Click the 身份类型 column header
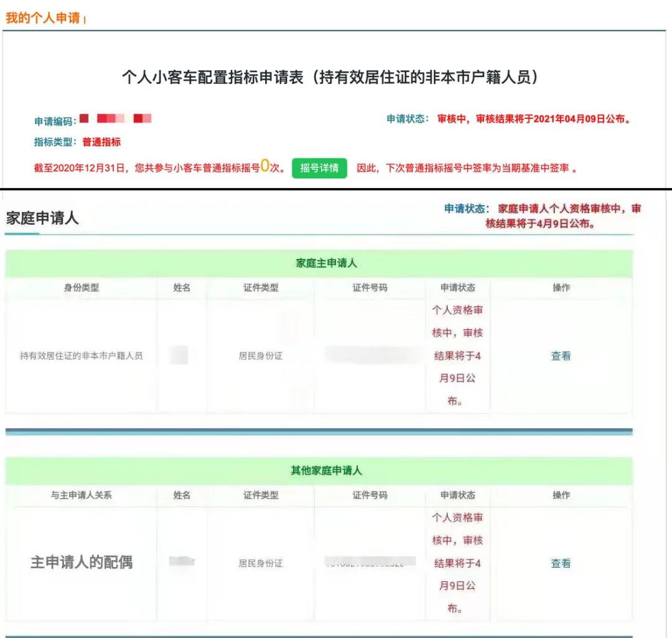672x638 pixels. click(x=82, y=288)
